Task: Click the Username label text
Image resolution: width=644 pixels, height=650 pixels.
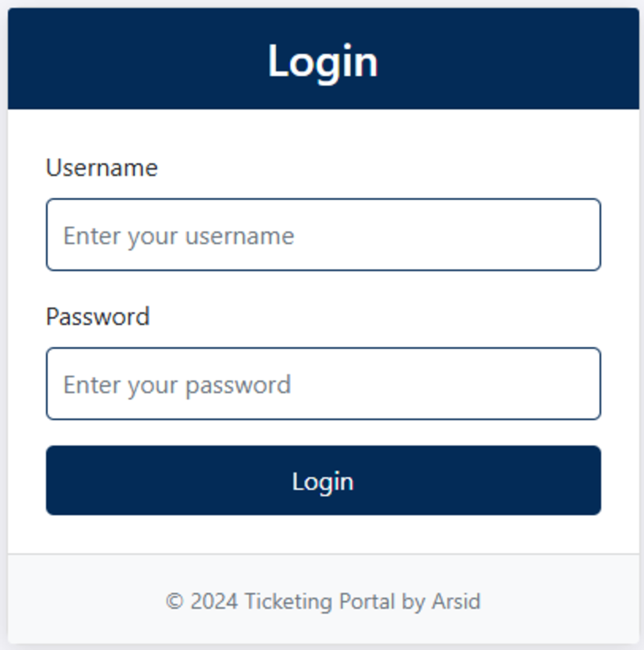Action: [102, 168]
